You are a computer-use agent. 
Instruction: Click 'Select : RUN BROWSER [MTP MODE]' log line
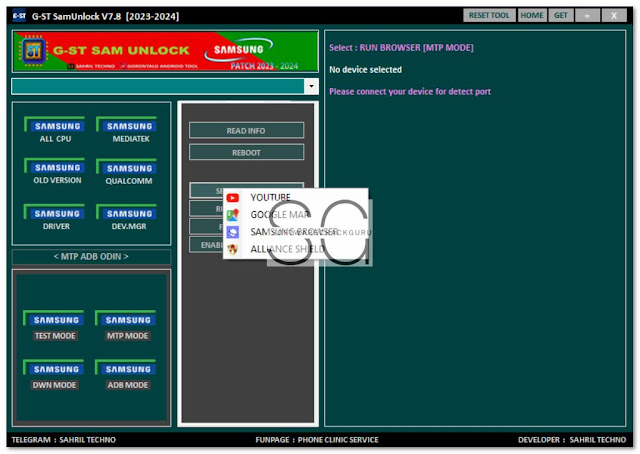click(401, 48)
